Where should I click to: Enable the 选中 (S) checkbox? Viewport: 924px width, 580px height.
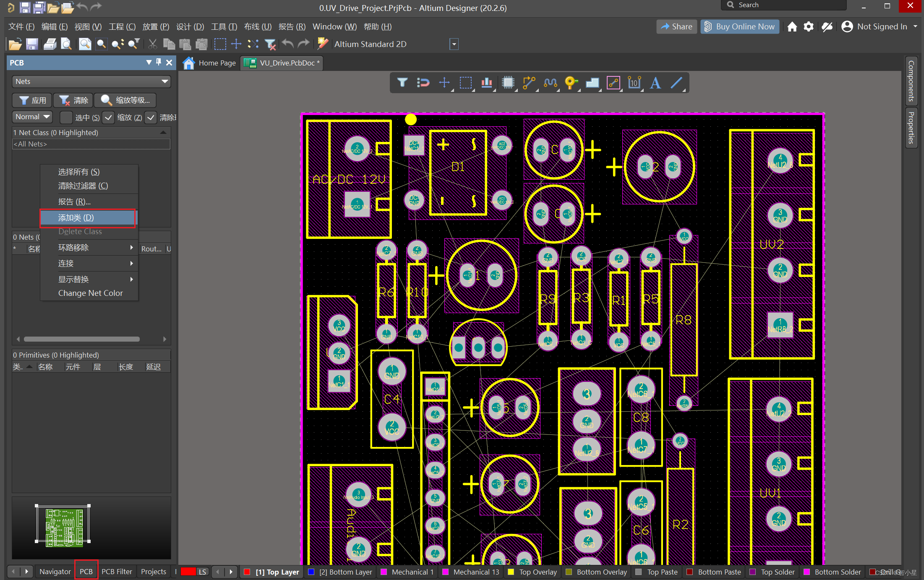(66, 118)
